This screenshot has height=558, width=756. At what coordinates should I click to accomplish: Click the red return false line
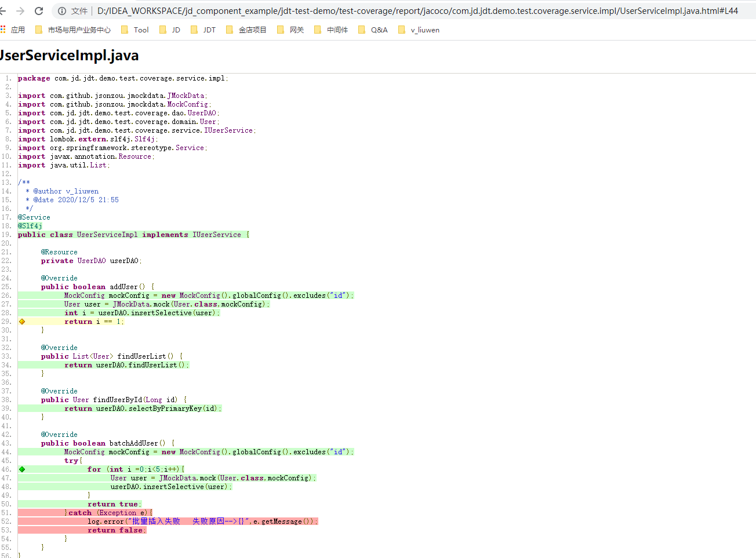117,530
